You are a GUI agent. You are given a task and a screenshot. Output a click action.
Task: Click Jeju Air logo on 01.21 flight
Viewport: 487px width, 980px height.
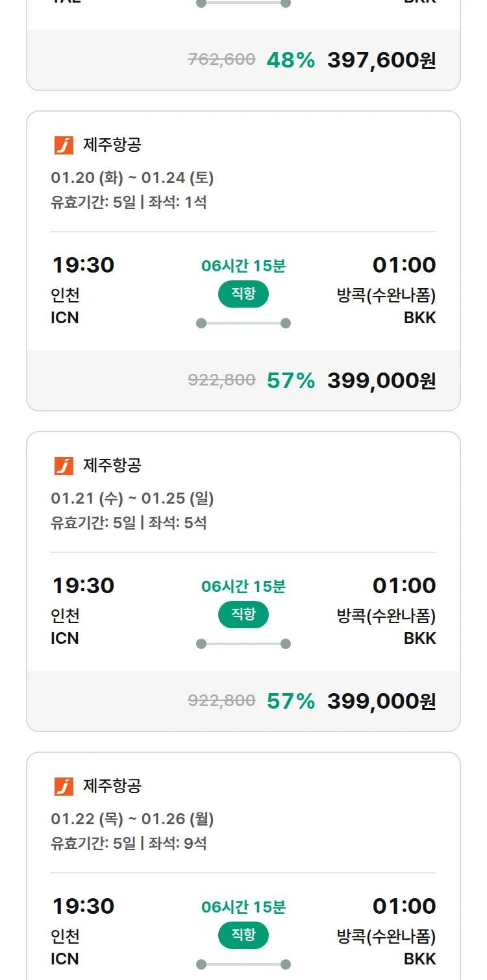click(x=64, y=465)
